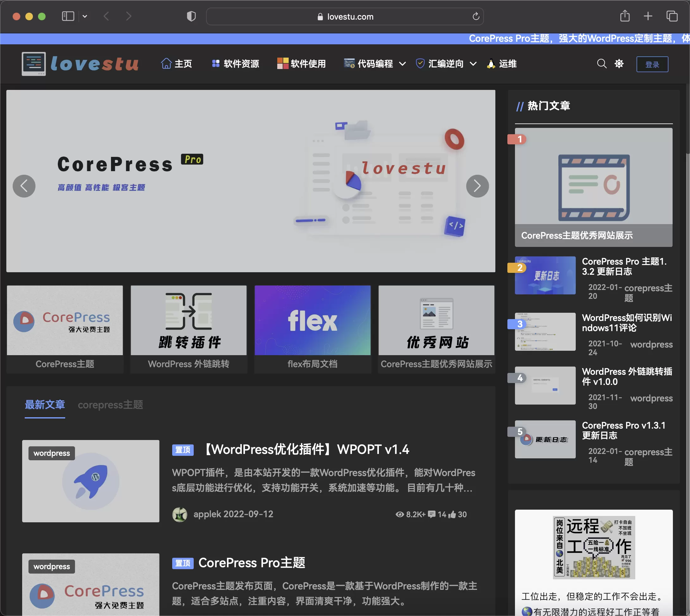
Task: Click the comment icon showing 14
Action: [x=431, y=514]
